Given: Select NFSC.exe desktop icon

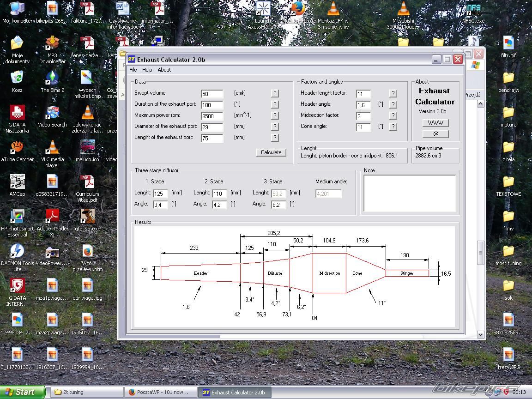Looking at the screenshot, I should click(x=473, y=13).
